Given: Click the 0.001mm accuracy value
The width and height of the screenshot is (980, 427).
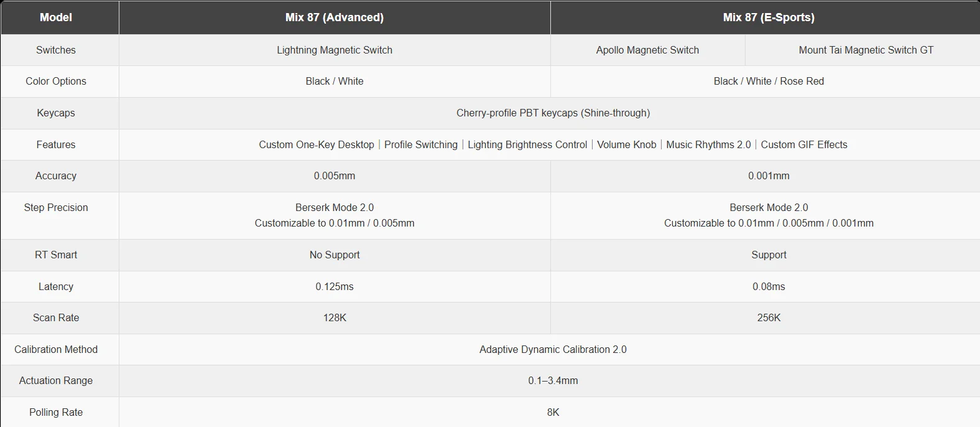Looking at the screenshot, I should click(x=769, y=176).
